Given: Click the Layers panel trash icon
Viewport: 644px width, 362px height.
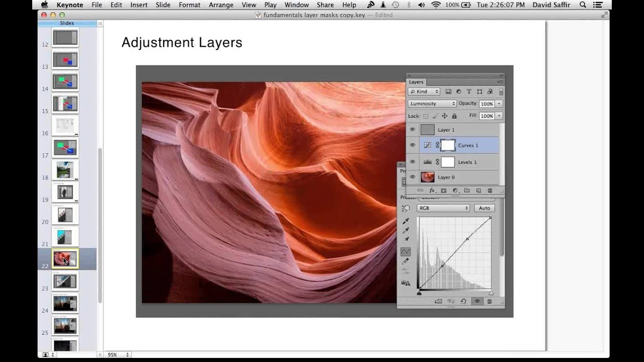Looking at the screenshot, I should point(490,191).
